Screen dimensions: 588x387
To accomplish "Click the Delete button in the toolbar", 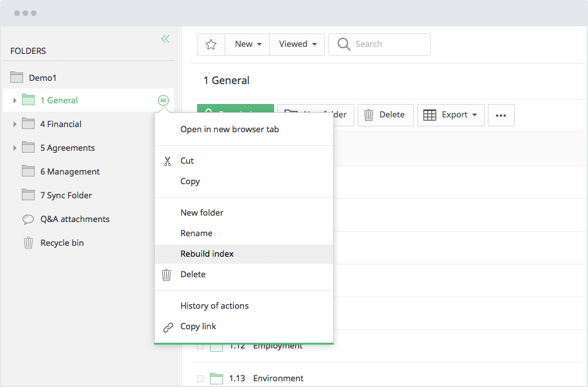I will click(x=385, y=115).
